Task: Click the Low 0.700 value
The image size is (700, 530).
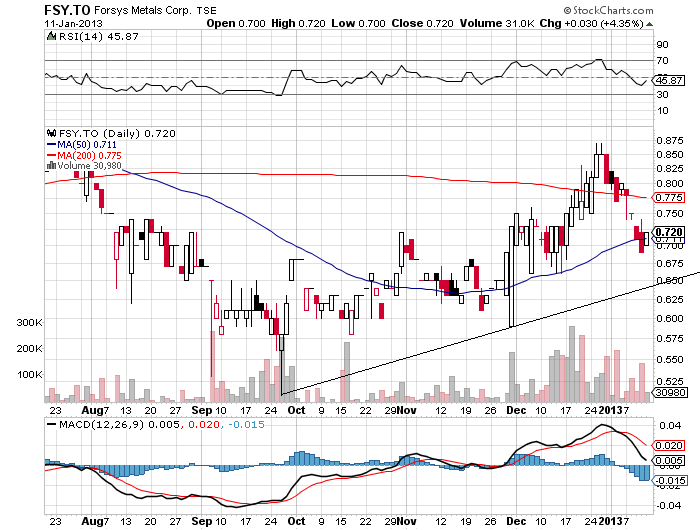Action: coord(358,23)
